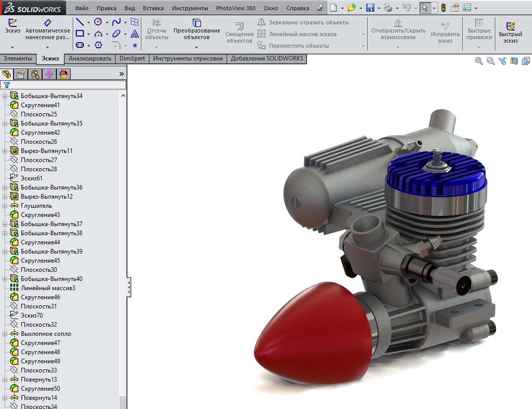Switch to the Анализировать tab
The height and width of the screenshot is (409, 532).
[90, 58]
